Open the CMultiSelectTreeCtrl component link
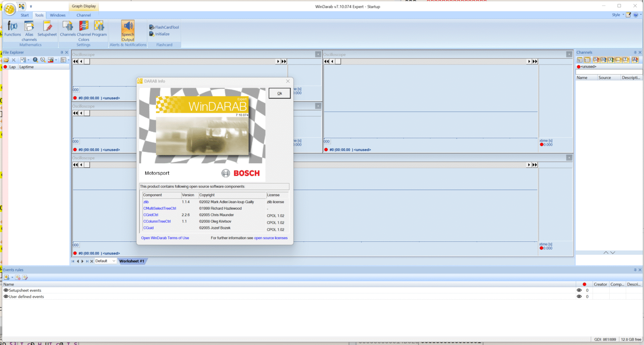Viewport: 644px width, 345px height. [160, 208]
